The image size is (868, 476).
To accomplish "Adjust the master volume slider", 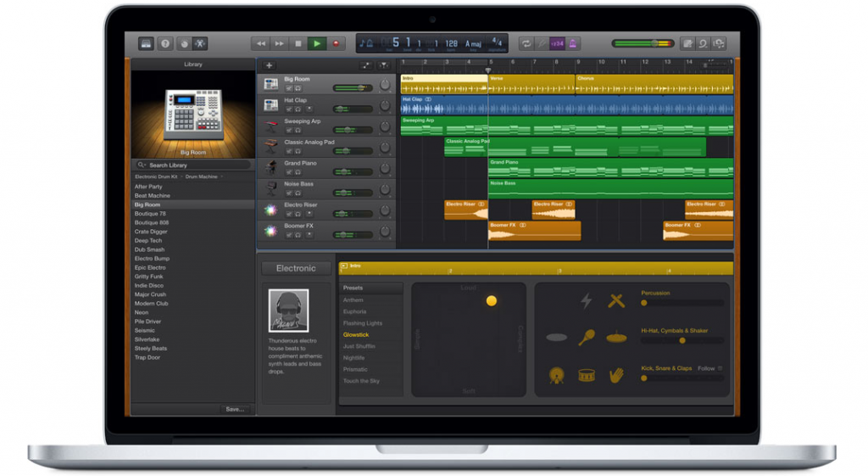I will pos(643,43).
